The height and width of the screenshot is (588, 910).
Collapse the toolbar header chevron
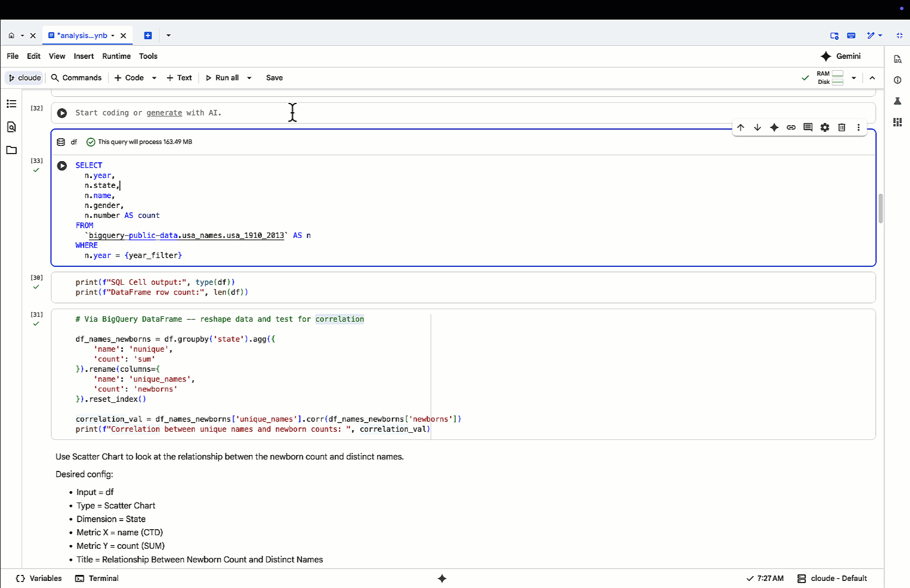(872, 78)
